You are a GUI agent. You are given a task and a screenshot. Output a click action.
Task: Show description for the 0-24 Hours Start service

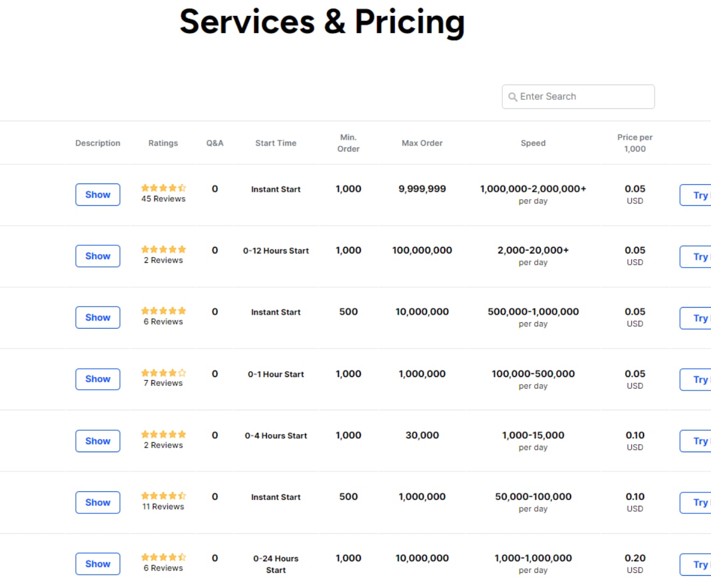98,564
